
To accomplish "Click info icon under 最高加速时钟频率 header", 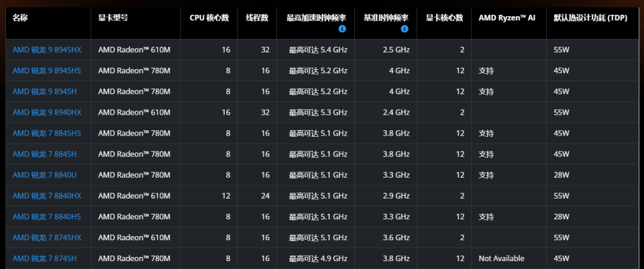I will pos(342,29).
